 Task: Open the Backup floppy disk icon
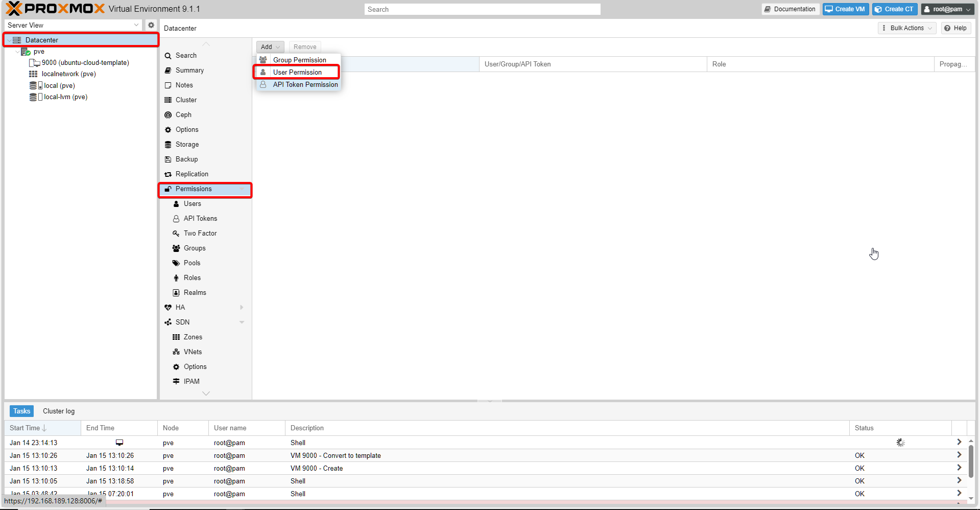[168, 159]
